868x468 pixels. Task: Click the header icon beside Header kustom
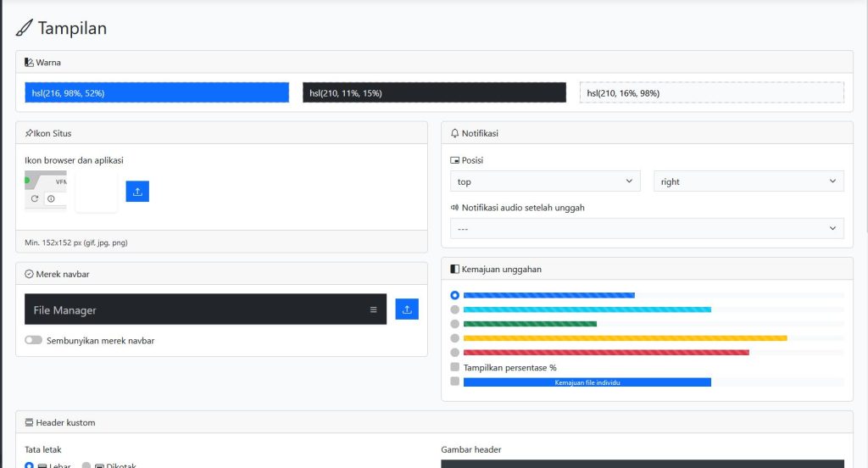click(x=29, y=422)
